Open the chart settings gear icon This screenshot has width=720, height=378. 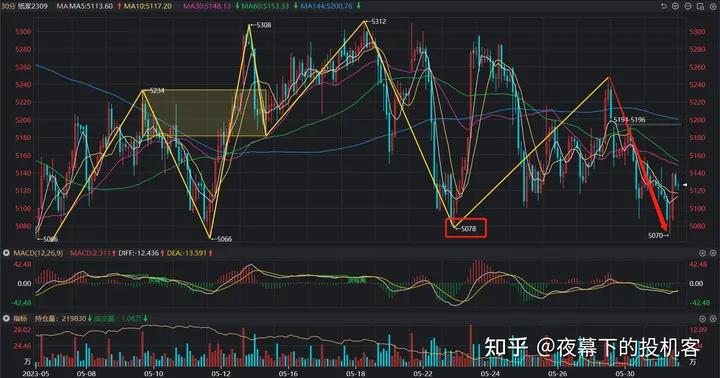tap(713, 6)
